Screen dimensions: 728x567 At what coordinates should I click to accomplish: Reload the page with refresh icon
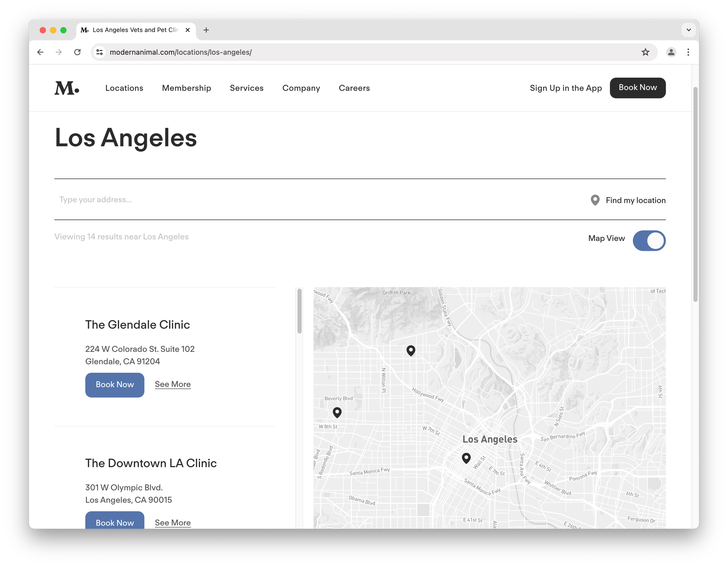pos(77,52)
